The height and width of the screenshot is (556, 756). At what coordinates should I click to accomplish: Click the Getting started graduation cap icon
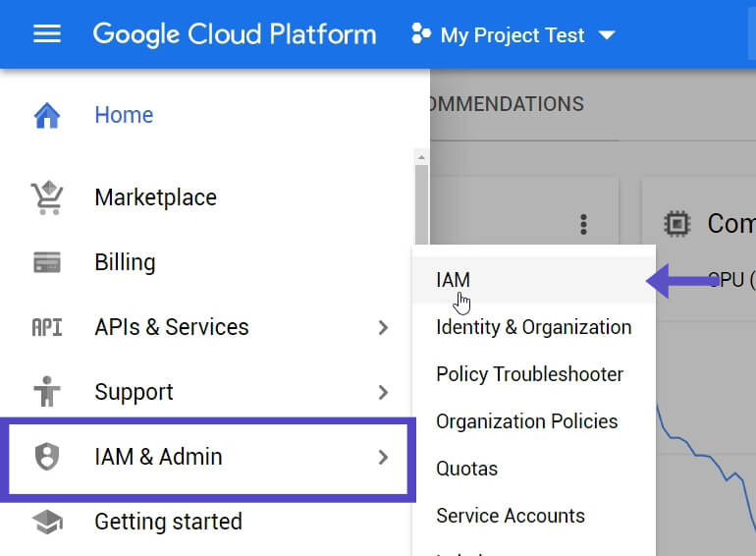click(47, 522)
